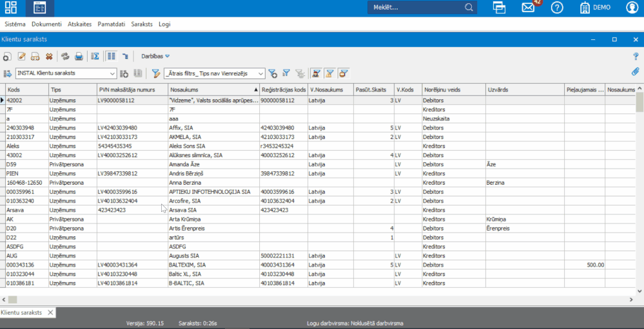Open the user profile icon

(632, 8)
